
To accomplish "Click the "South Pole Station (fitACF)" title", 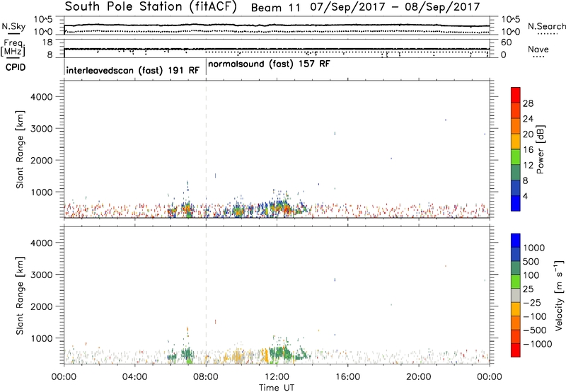I will [150, 7].
